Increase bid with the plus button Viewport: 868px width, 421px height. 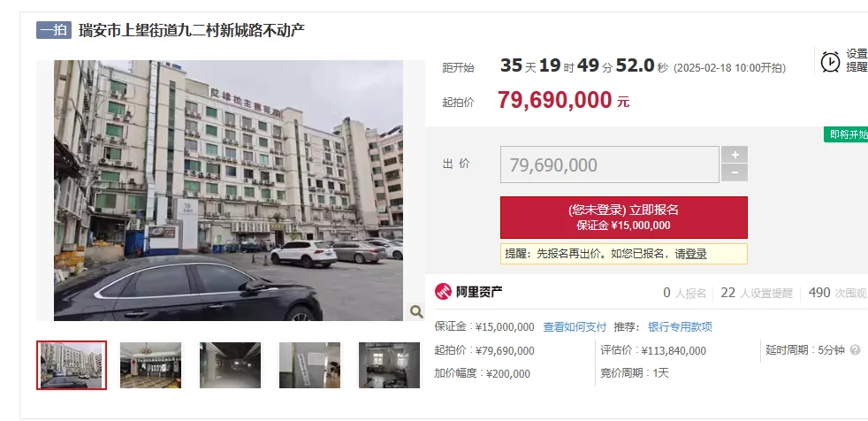tap(735, 155)
